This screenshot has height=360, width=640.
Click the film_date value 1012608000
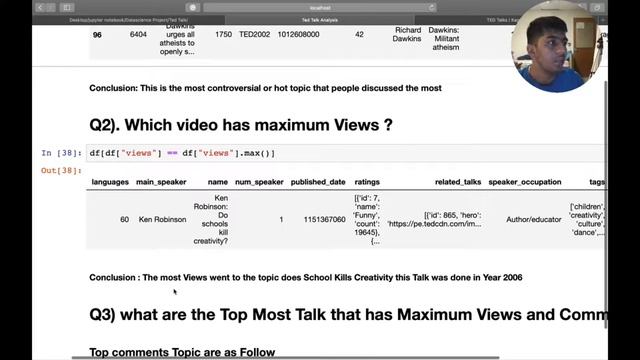pyautogui.click(x=298, y=35)
